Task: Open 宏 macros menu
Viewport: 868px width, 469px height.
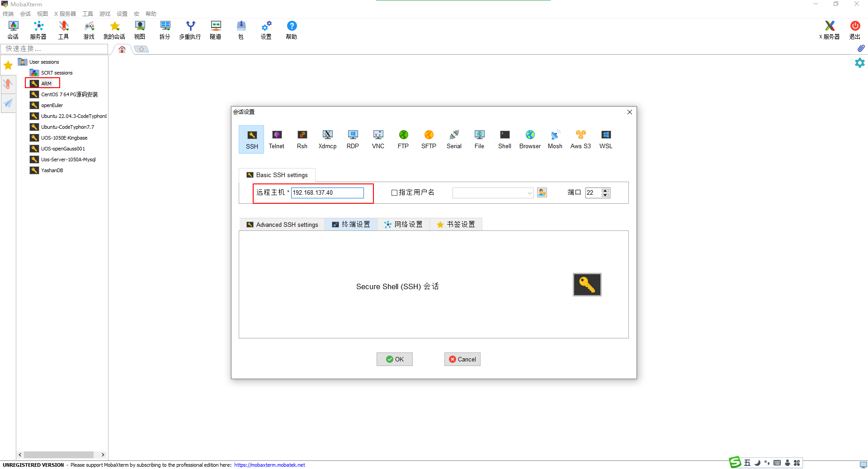Action: pos(137,14)
